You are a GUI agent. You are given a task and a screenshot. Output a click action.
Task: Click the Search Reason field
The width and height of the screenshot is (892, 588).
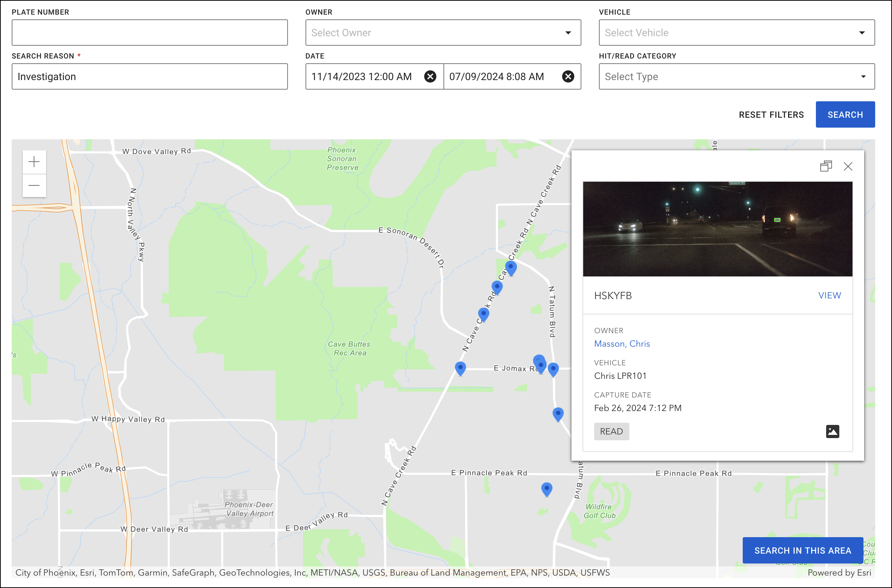point(150,76)
